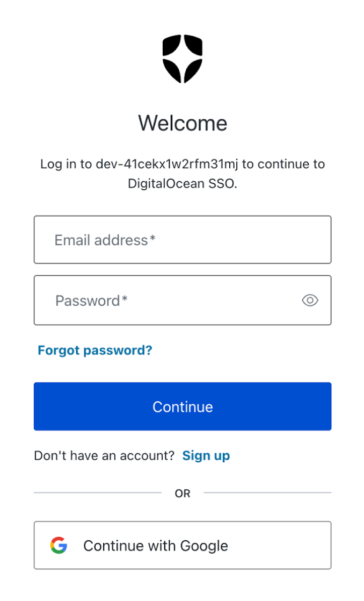Submit credentials via Continue
Image resolution: width=364 pixels, height=601 pixels.
point(183,406)
